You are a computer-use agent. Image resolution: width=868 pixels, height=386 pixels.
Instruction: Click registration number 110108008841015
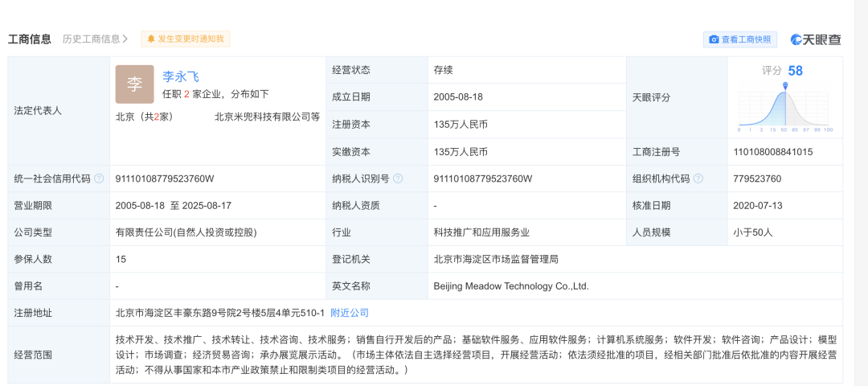[773, 152]
